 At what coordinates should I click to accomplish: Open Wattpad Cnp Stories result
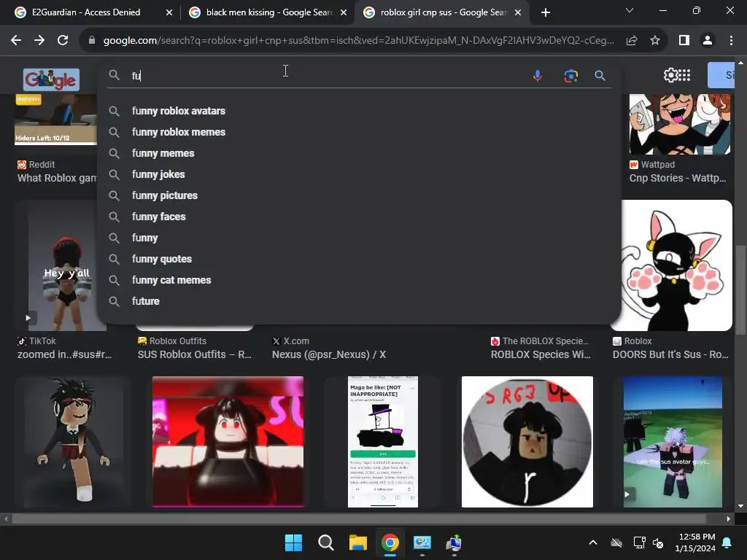coord(678,178)
